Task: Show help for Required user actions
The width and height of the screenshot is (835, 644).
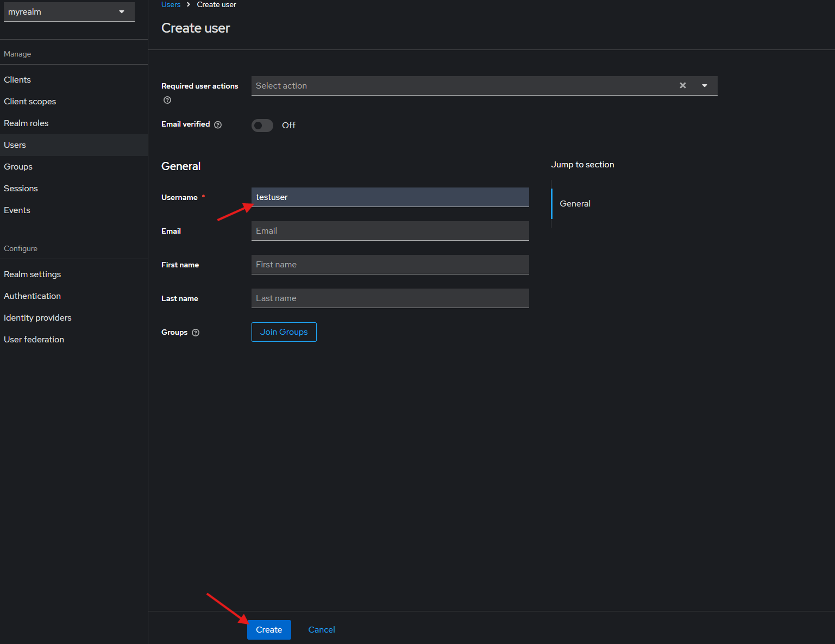Action: pos(167,100)
